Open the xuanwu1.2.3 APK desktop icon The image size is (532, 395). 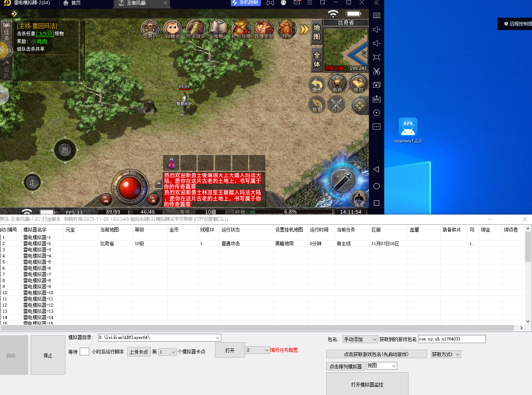click(x=408, y=130)
